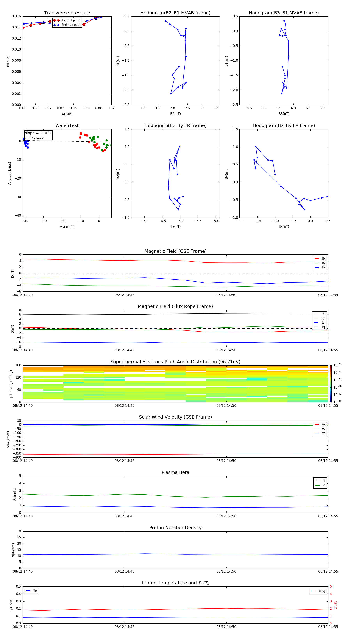
Task: Click the "Bz'" legend entry in flux rope plot
Action: click(x=320, y=323)
